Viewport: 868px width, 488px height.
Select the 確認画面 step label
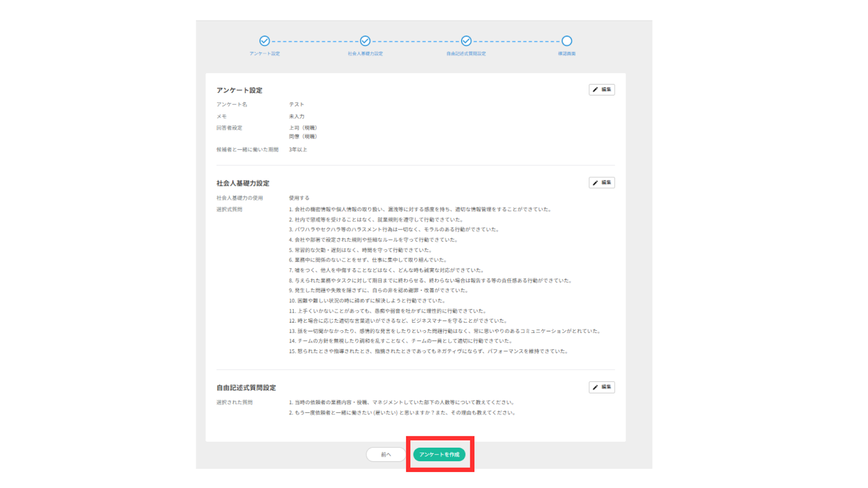click(x=566, y=54)
